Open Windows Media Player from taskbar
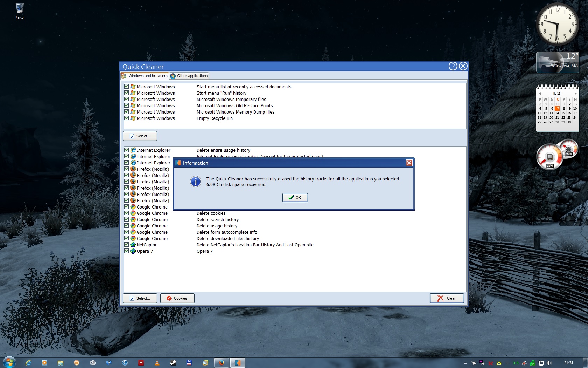Screen dimensions: 588x368 click(x=44, y=363)
